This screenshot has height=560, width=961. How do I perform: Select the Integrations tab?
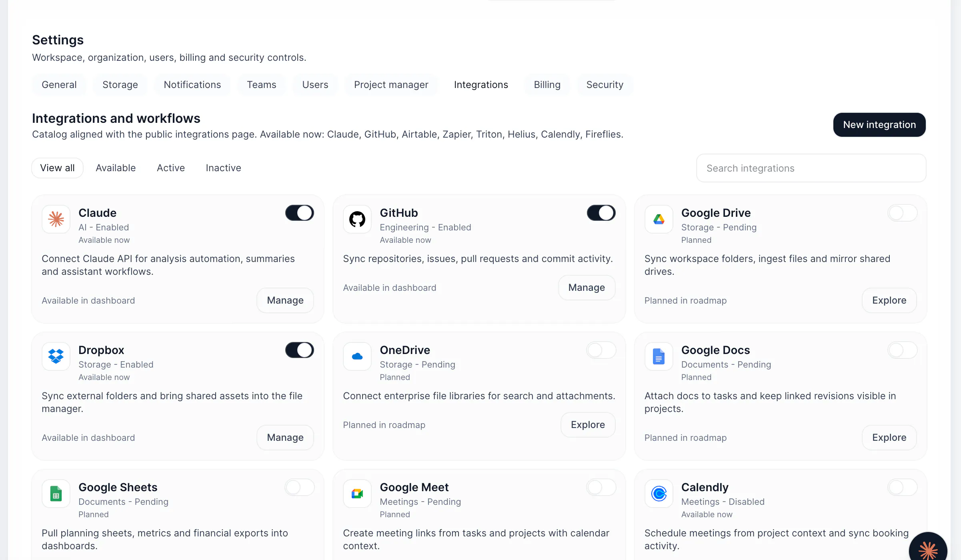[481, 85]
